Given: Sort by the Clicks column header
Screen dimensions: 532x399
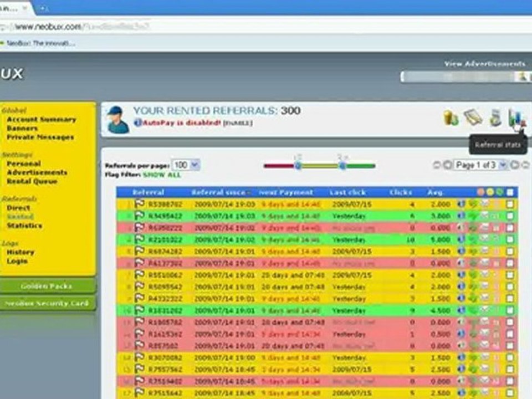Looking at the screenshot, I should click(401, 192).
